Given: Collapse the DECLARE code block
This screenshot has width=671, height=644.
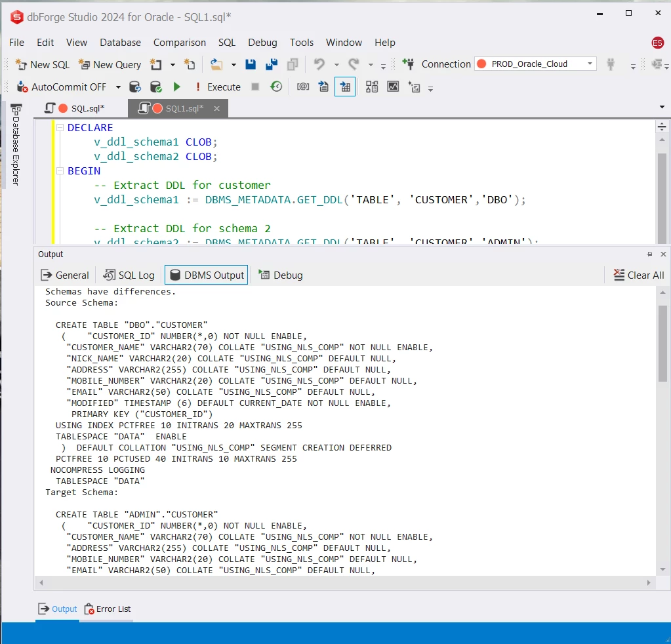Looking at the screenshot, I should point(60,127).
